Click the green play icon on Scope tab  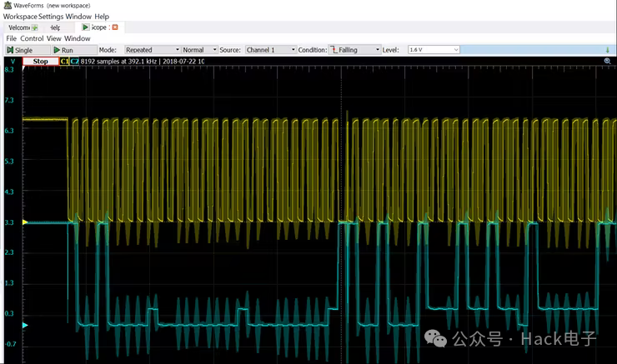85,27
